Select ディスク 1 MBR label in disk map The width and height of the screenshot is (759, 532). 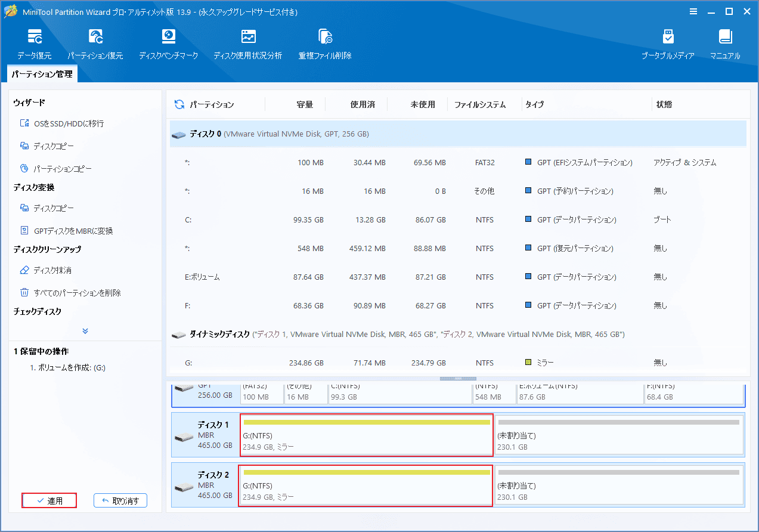205,434
